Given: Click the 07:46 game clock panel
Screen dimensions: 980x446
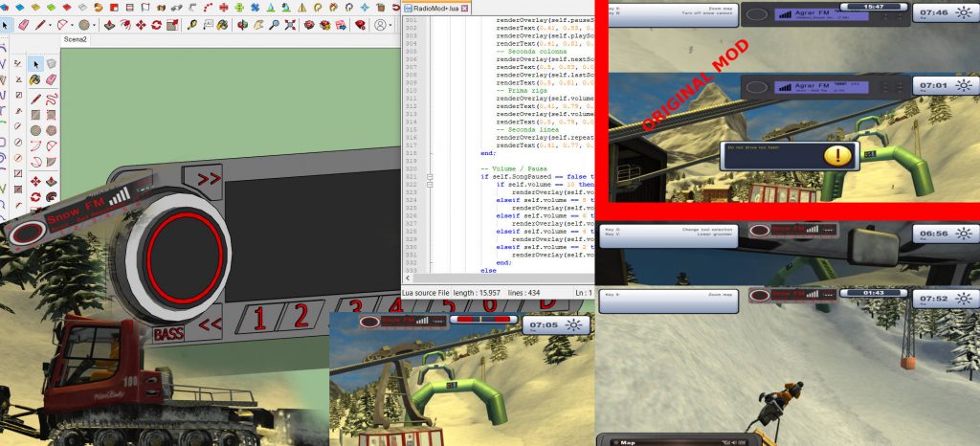Looking at the screenshot, I should tap(946, 13).
